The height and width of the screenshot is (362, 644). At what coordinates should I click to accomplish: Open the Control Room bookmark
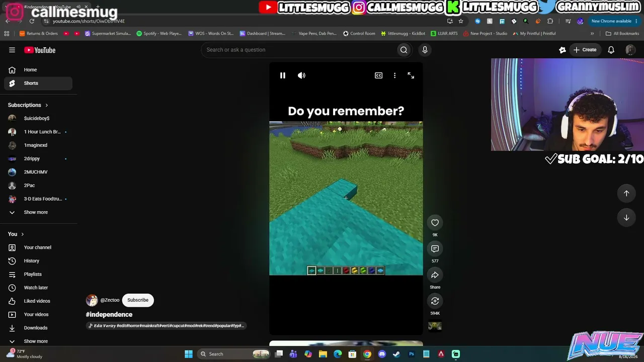pyautogui.click(x=359, y=34)
